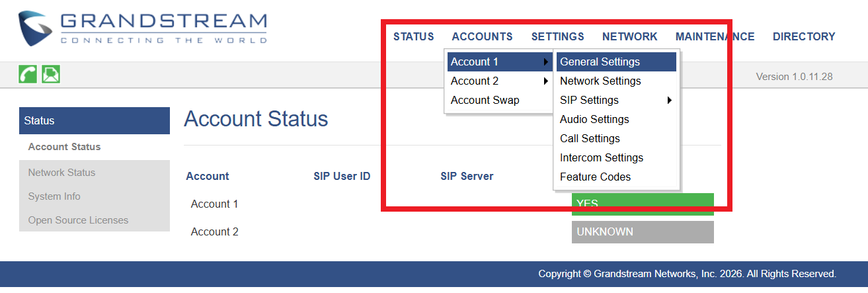Click the Account 1 table row label

pos(215,204)
